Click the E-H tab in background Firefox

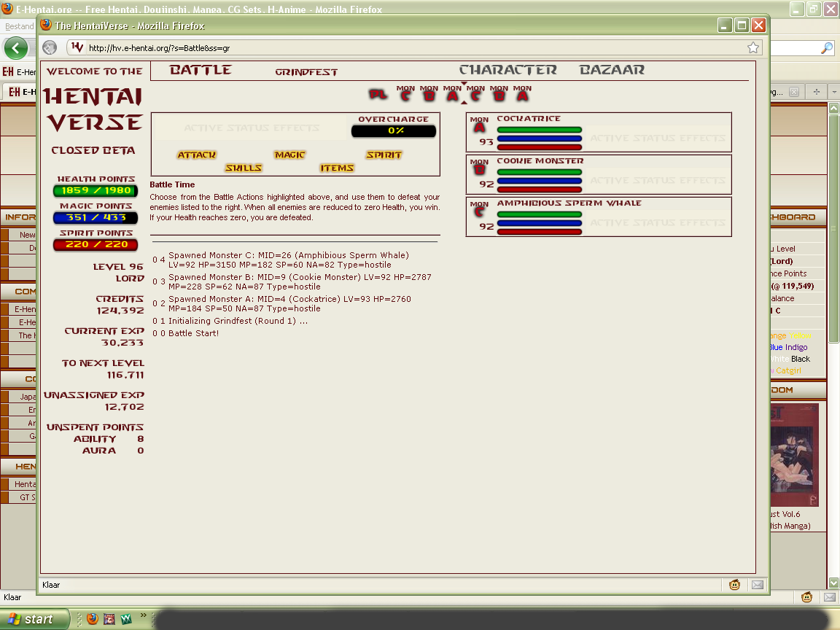(21, 92)
